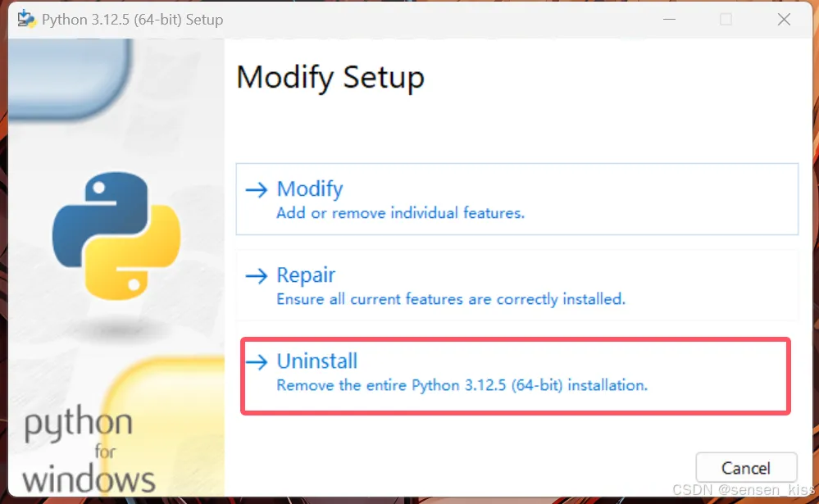The image size is (819, 504).
Task: Click the arrow icon beside Uninstall
Action: (257, 362)
